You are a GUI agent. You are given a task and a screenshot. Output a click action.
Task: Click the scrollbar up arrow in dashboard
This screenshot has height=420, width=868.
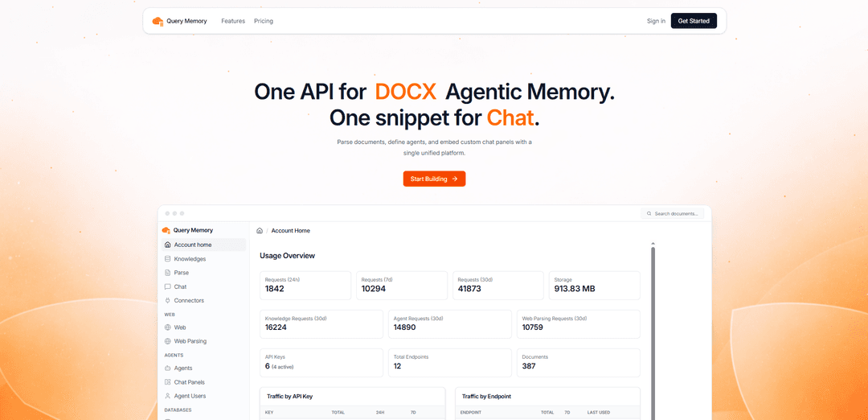coord(653,244)
